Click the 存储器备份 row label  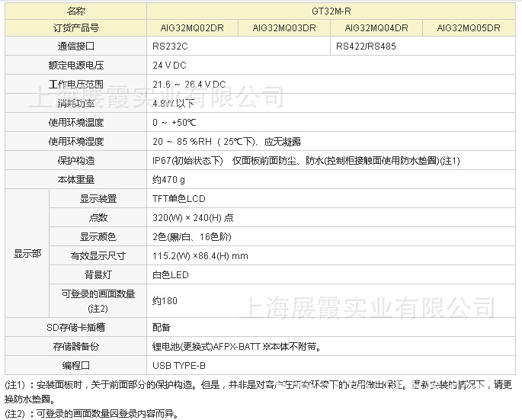point(76,347)
